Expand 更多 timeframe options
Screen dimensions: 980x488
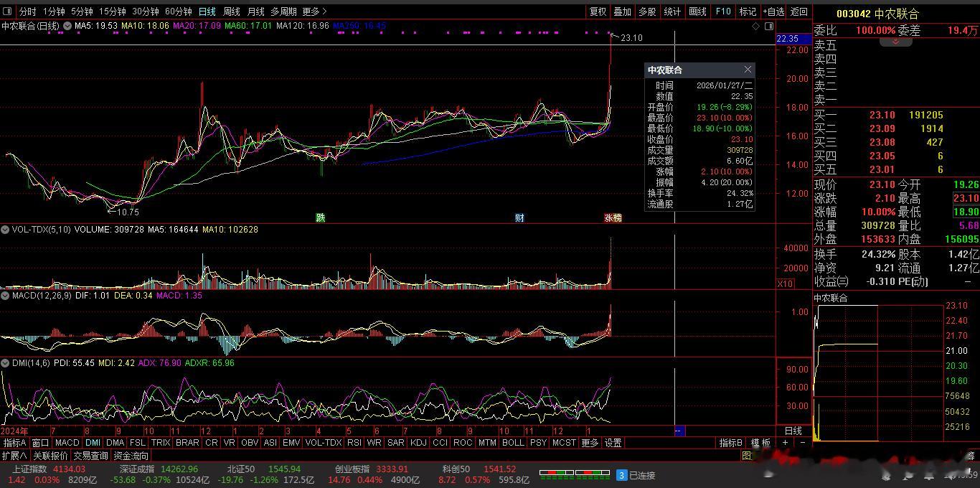pyautogui.click(x=314, y=11)
